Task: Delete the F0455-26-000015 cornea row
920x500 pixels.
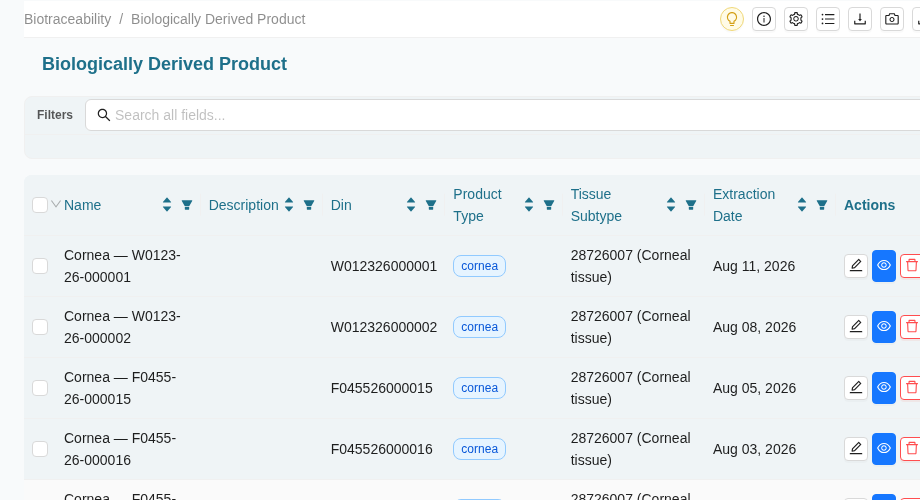Action: coord(911,388)
